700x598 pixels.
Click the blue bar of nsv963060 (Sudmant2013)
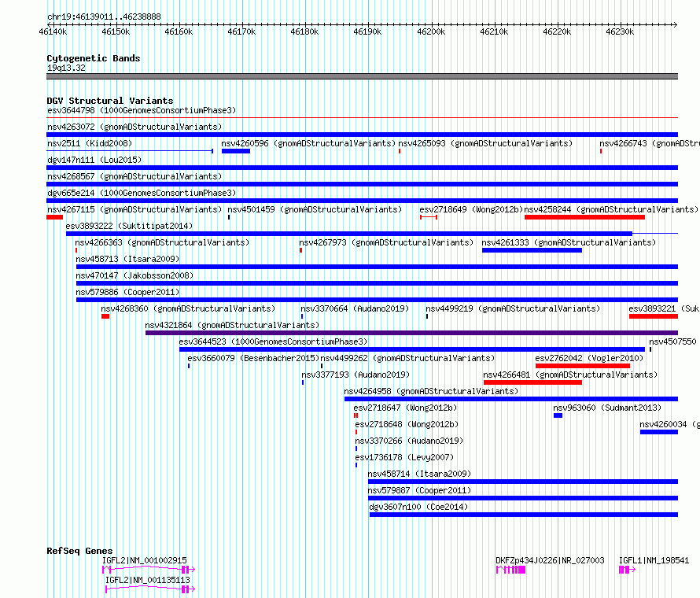pos(558,415)
